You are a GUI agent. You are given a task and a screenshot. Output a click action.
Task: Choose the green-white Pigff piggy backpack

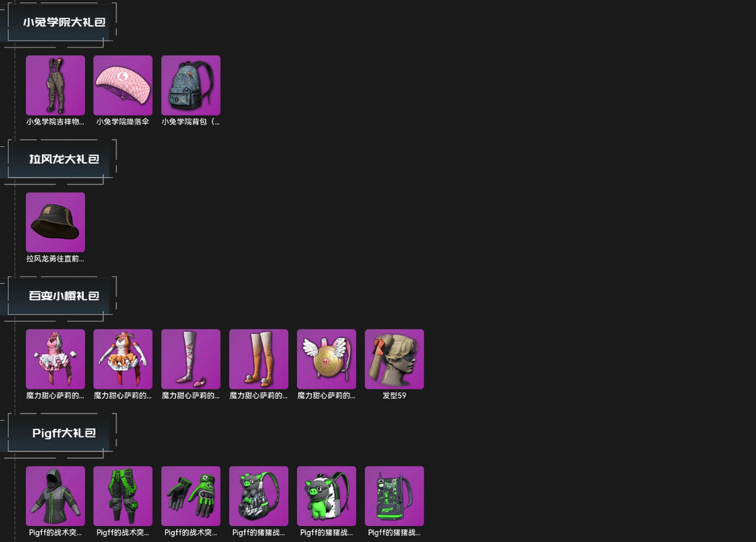326,496
